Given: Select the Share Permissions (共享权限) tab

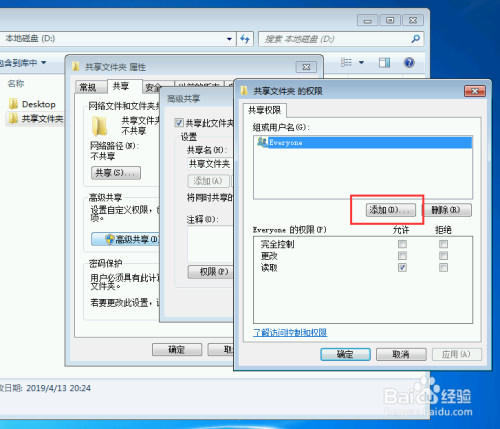Looking at the screenshot, I should pyautogui.click(x=265, y=110).
